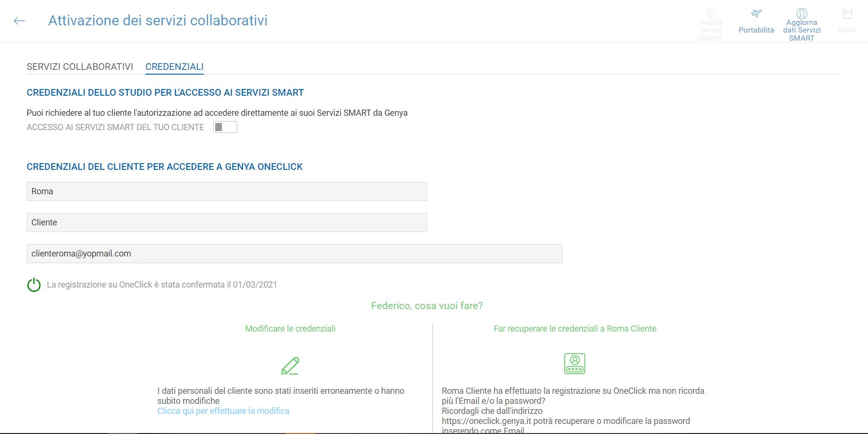Click the 'Modificare le credenziali' heading
Screen dimensions: 868x434
290,329
